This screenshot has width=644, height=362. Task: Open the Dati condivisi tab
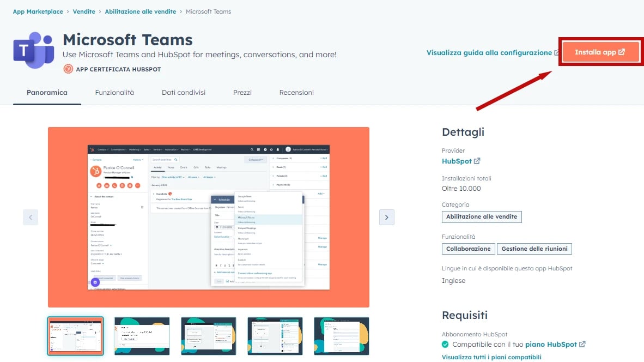pyautogui.click(x=184, y=93)
